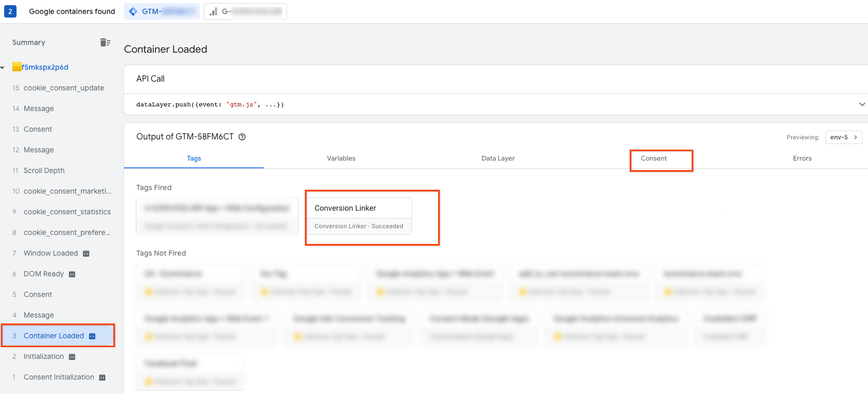The width and height of the screenshot is (868, 394).
Task: Click the dataLayer.push gtm.js code line
Action: point(210,104)
